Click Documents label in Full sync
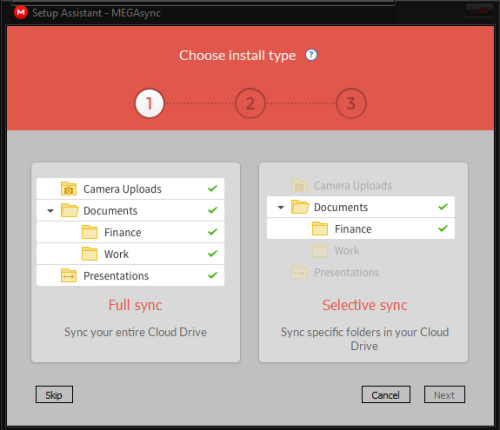The height and width of the screenshot is (430, 500). (110, 211)
